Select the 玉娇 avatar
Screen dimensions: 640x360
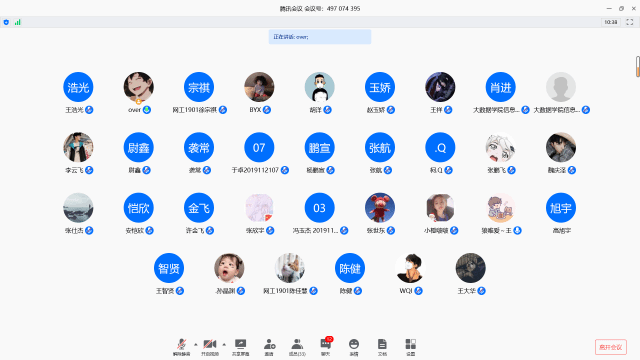coord(380,87)
